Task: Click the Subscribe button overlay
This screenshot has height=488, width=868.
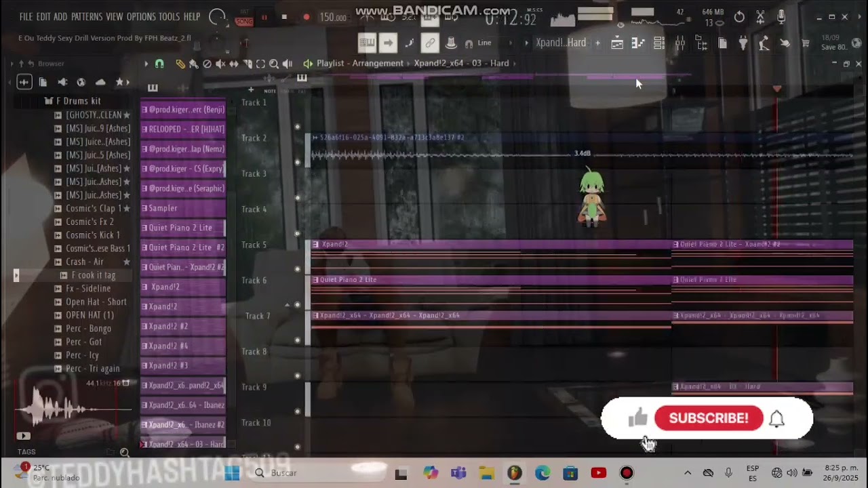Action: coord(709,418)
